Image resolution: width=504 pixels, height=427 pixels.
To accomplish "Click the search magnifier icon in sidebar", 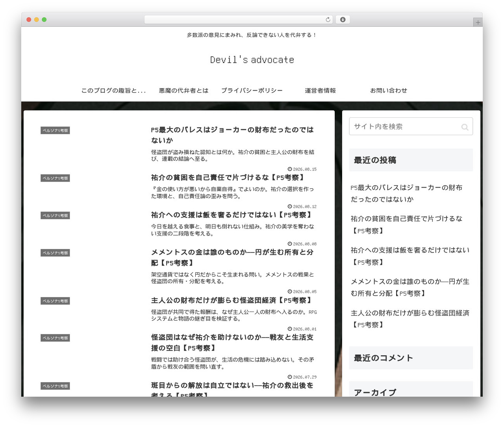I will tap(465, 127).
